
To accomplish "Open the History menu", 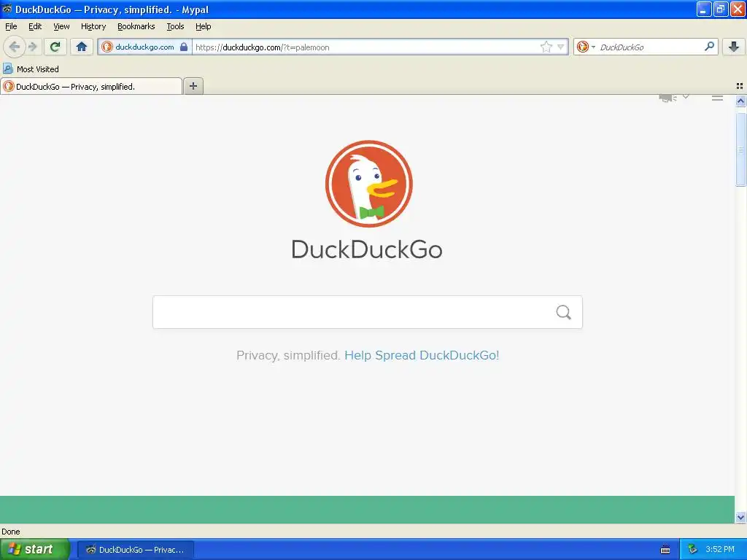I will click(x=93, y=26).
